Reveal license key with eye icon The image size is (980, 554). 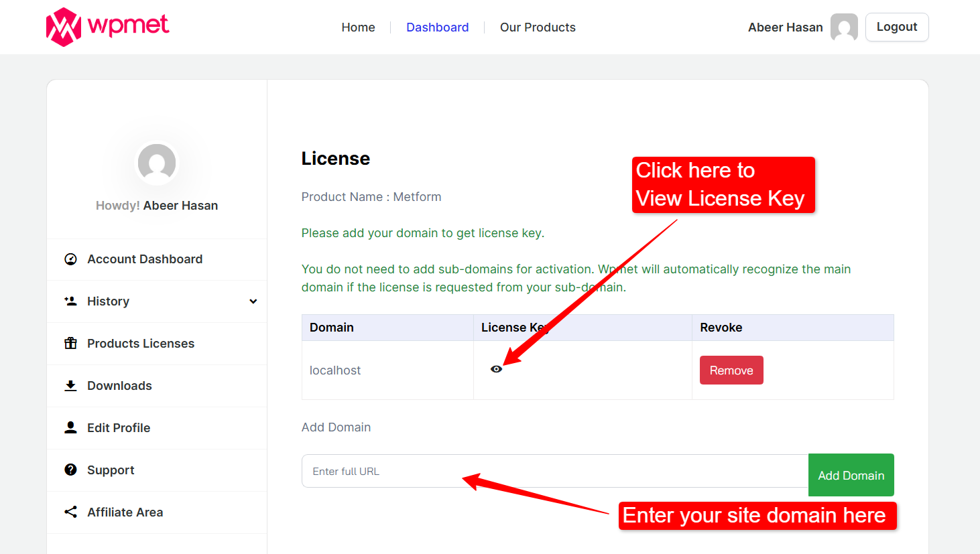pos(496,369)
